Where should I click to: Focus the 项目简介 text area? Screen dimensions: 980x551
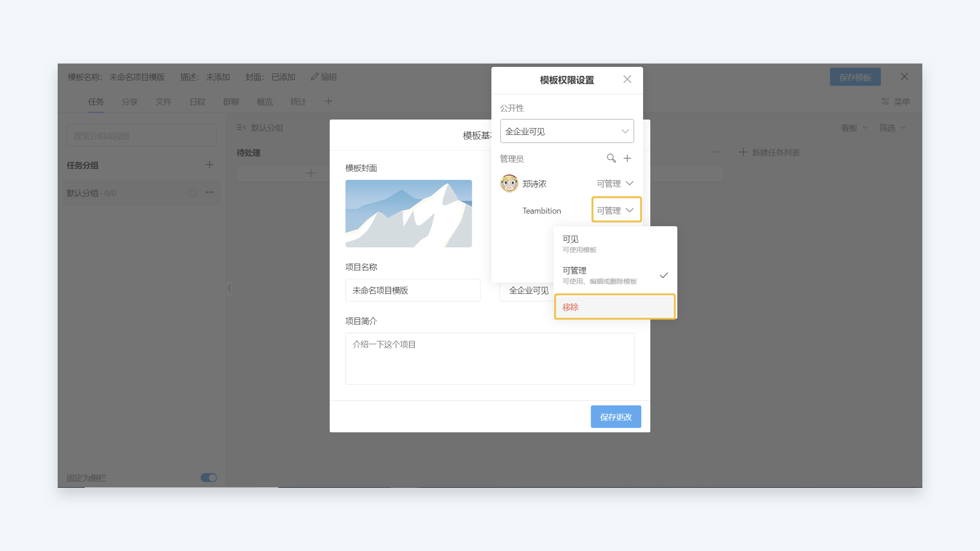(x=489, y=358)
